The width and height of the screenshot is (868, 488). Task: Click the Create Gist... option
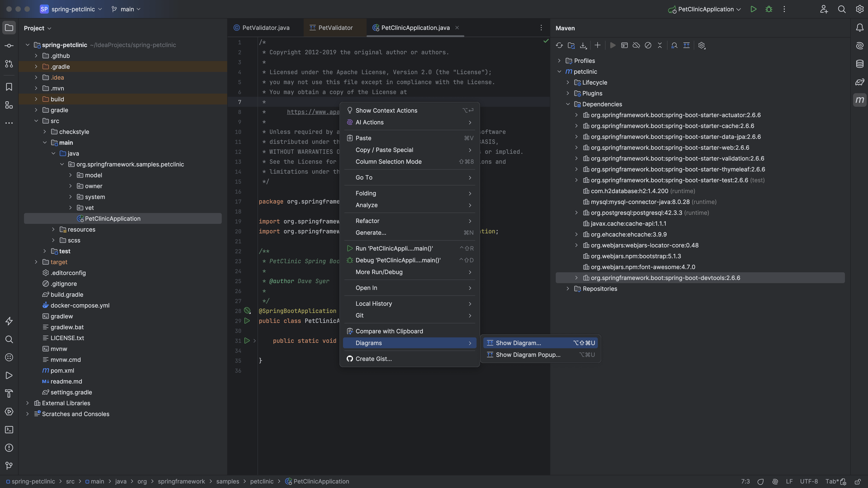coord(373,359)
